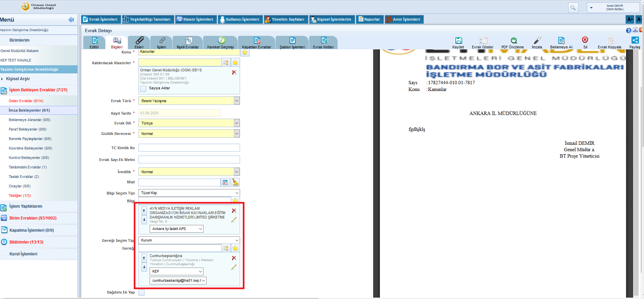The width and height of the screenshot is (644, 299).
Task: Click the Sil delete icon
Action: (585, 40)
